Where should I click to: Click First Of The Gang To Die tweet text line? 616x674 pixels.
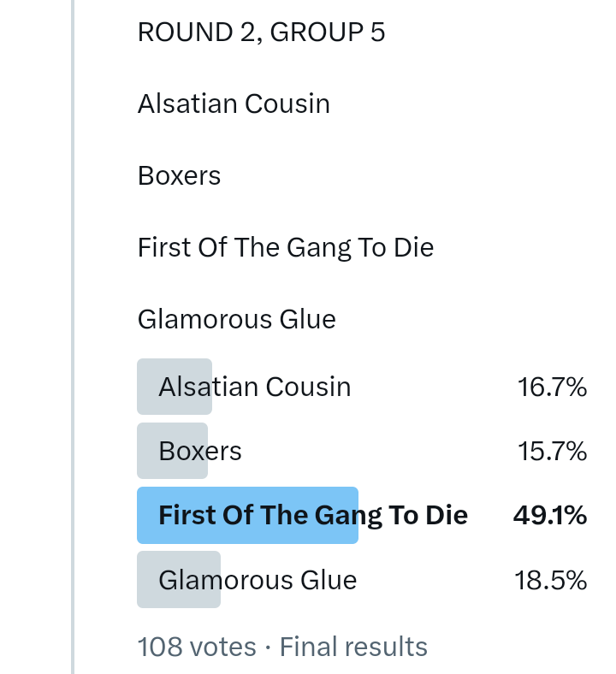286,248
